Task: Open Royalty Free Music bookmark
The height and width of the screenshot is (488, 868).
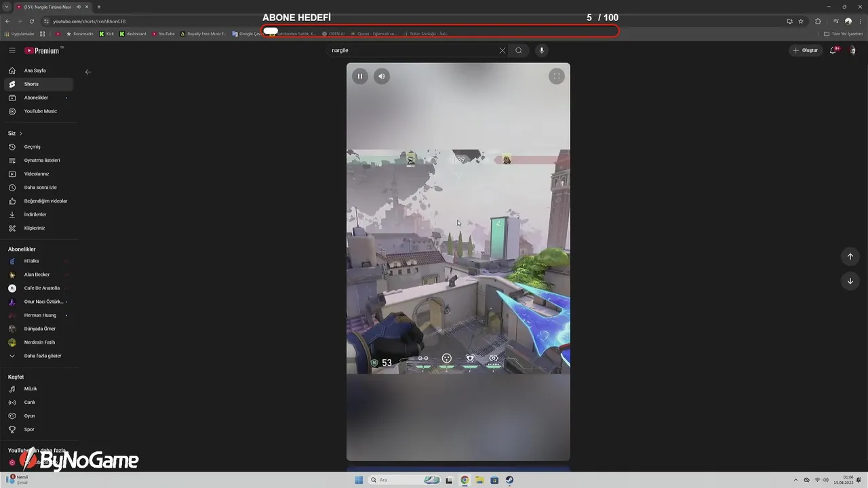Action: 203,33
